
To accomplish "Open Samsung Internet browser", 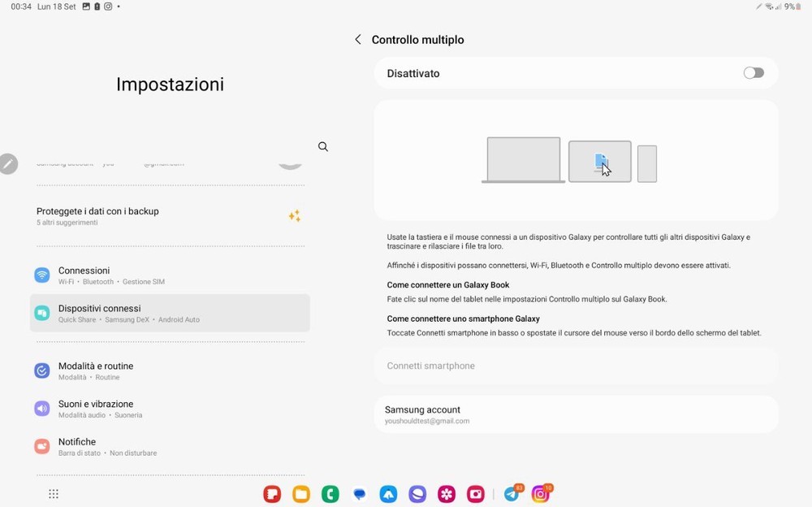I will coord(417,494).
